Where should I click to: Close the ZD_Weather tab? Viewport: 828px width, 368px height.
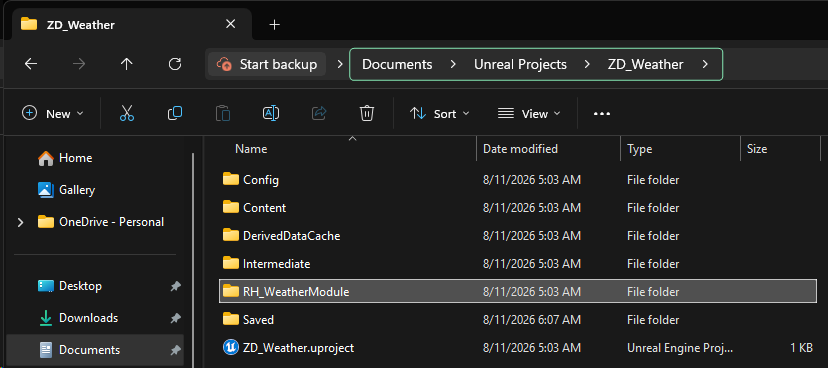click(230, 24)
